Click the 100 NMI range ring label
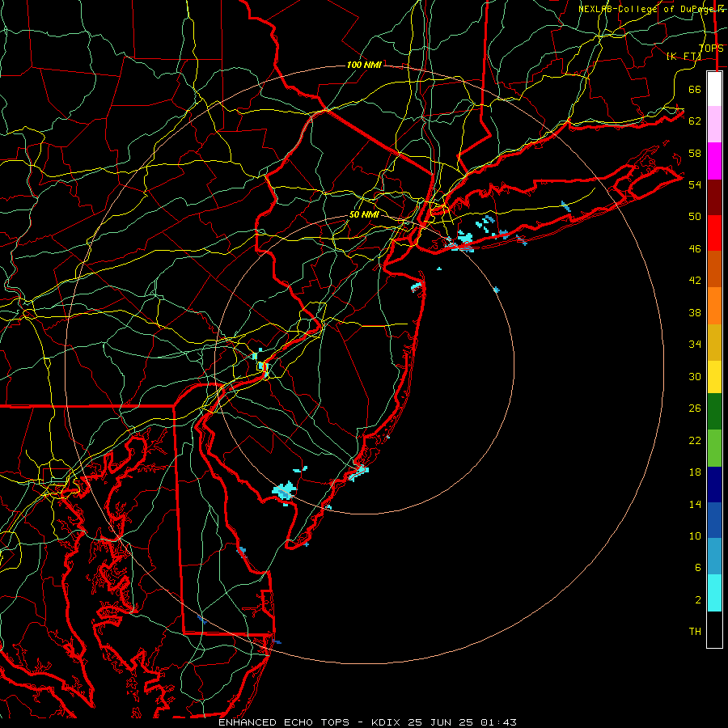The height and width of the screenshot is (728, 728). click(x=364, y=65)
